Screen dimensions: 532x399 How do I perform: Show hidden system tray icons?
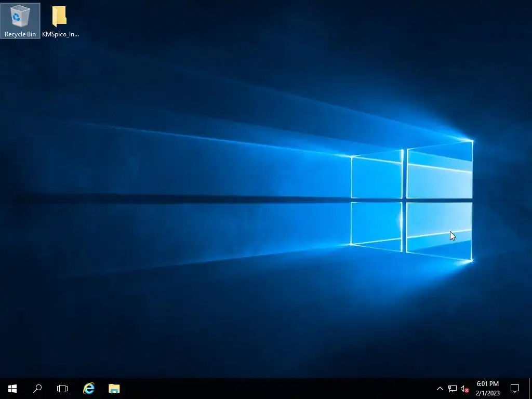coord(440,389)
